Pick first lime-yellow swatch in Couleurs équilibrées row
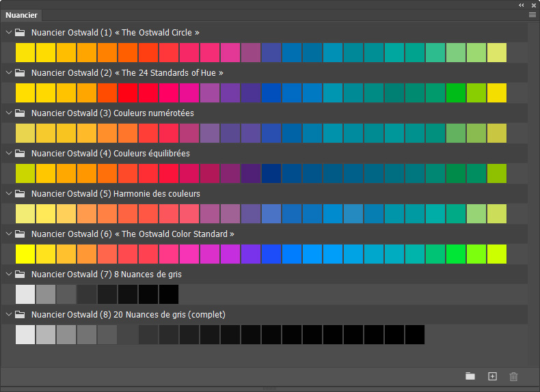This screenshot has height=392, width=540. (x=25, y=173)
